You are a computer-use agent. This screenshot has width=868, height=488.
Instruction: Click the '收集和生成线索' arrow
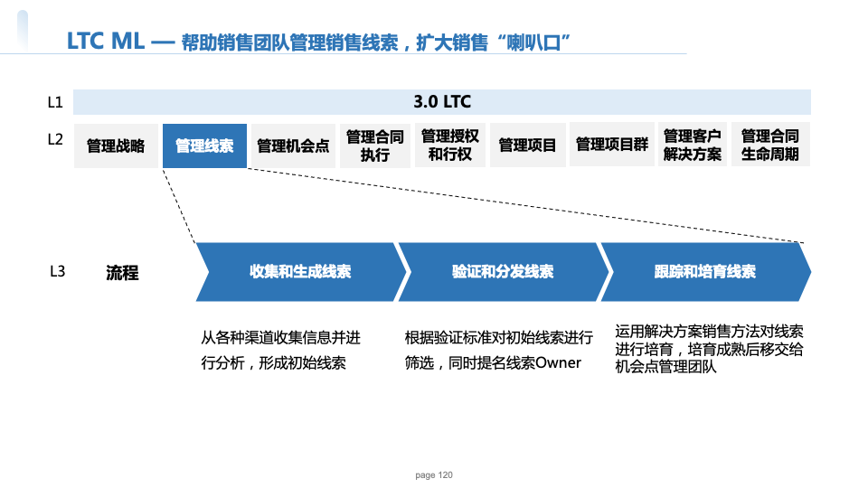pyautogui.click(x=300, y=272)
